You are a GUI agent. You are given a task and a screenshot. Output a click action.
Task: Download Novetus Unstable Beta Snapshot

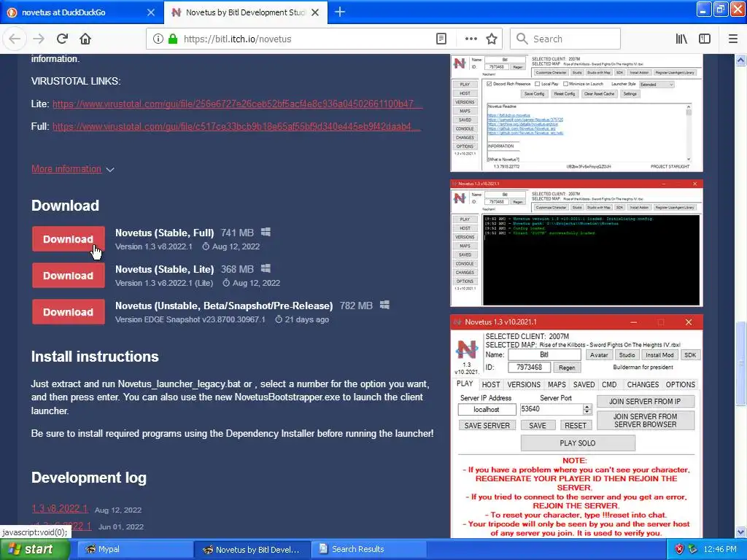point(68,312)
